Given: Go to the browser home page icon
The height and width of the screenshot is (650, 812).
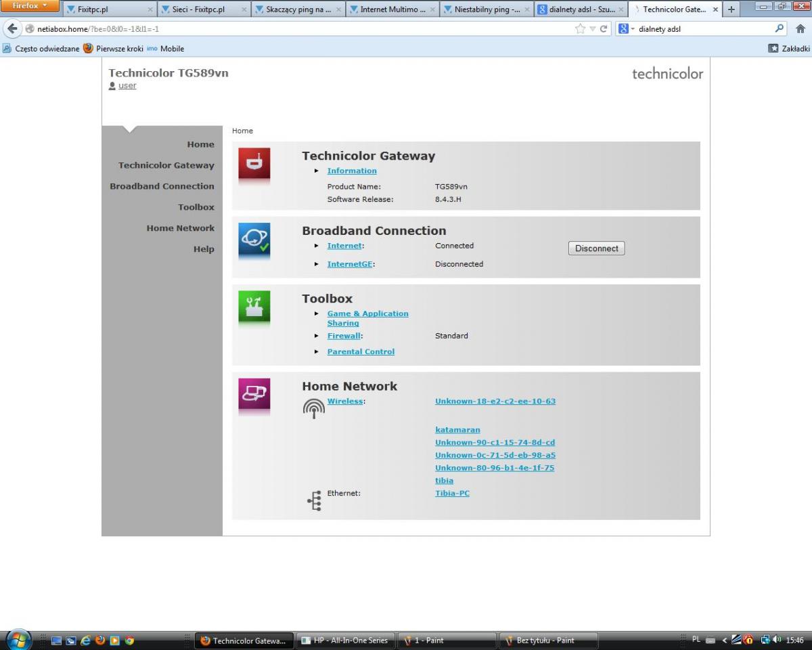Looking at the screenshot, I should [800, 29].
